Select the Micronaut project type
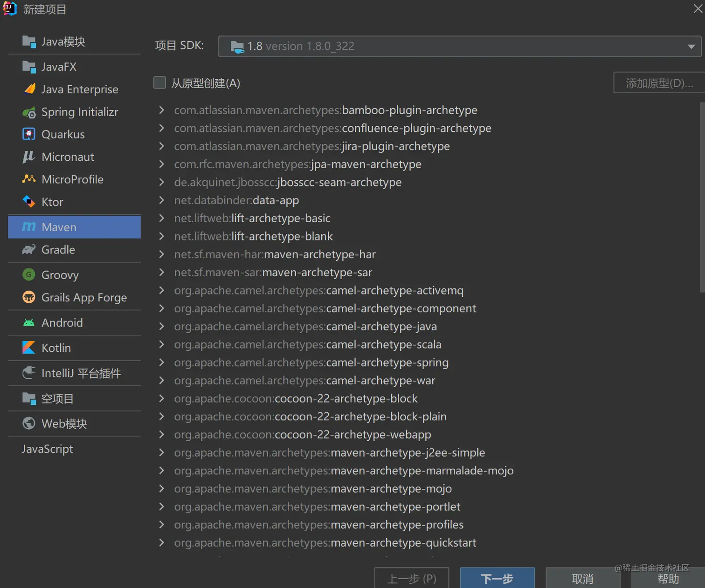The image size is (705, 588). [75, 157]
